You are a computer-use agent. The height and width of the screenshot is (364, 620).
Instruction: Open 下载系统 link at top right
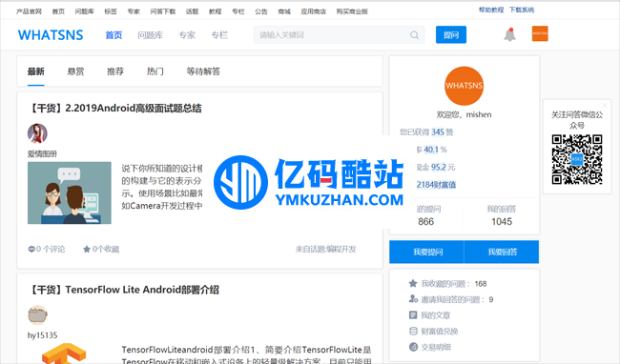[522, 10]
